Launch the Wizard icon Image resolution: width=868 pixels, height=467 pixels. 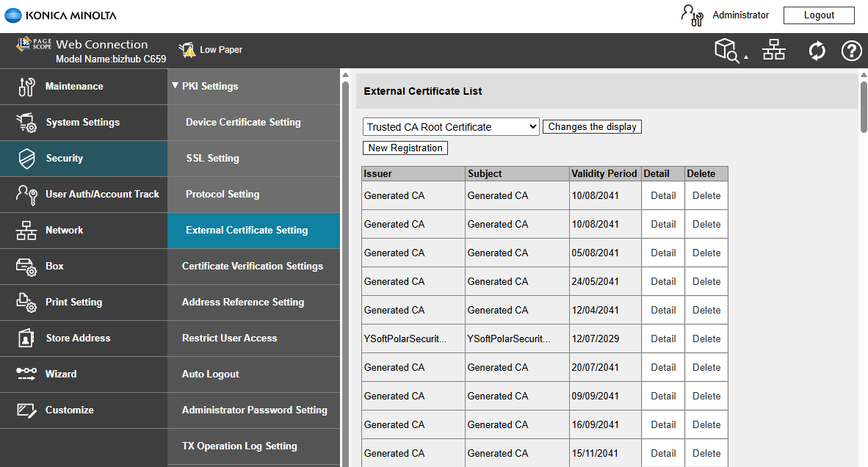click(x=26, y=374)
